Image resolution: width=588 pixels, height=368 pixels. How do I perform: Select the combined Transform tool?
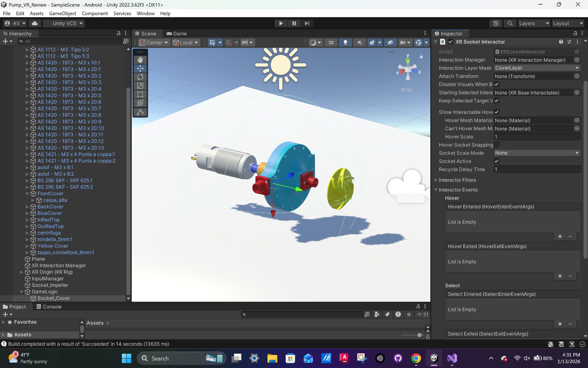[140, 103]
